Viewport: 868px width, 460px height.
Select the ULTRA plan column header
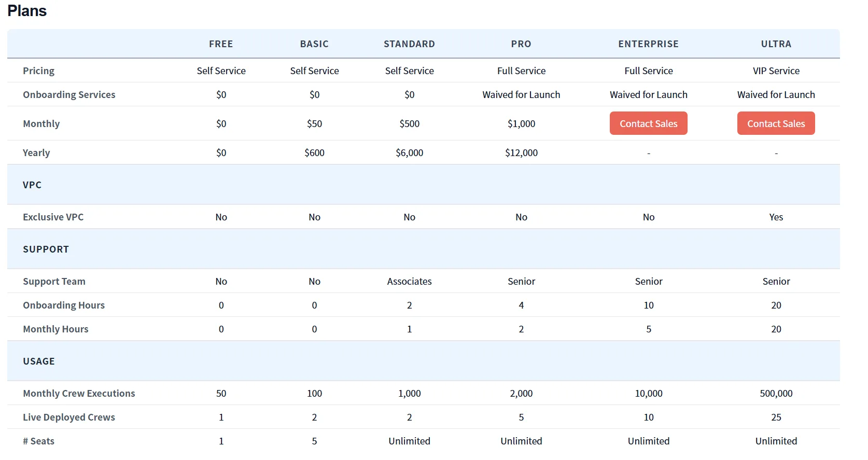click(776, 44)
